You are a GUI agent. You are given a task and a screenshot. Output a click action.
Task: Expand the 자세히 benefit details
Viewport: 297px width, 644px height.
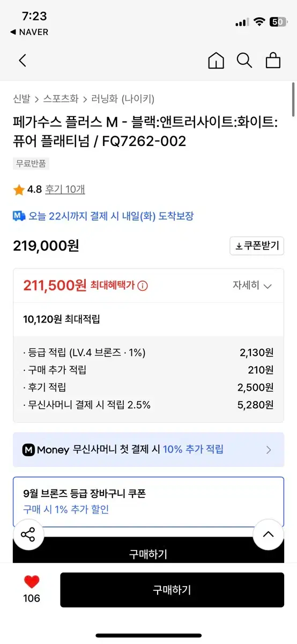pyautogui.click(x=252, y=286)
